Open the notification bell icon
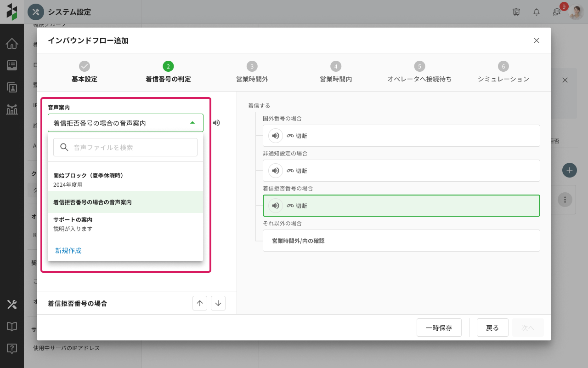 point(537,12)
